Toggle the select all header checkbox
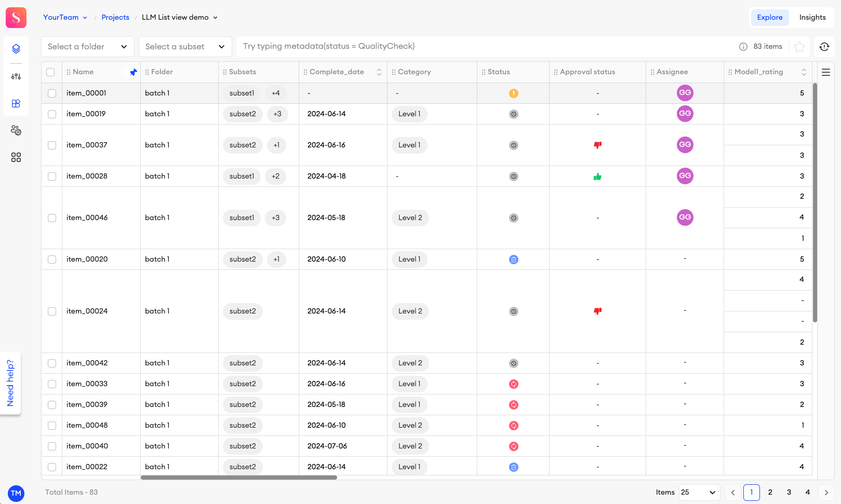The image size is (841, 504). pos(50,72)
